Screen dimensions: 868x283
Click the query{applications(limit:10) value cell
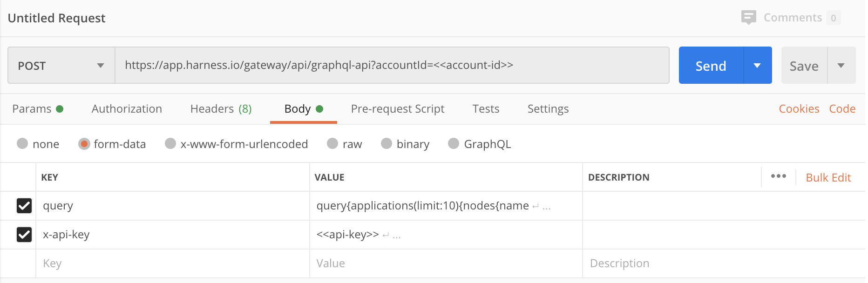tap(446, 206)
